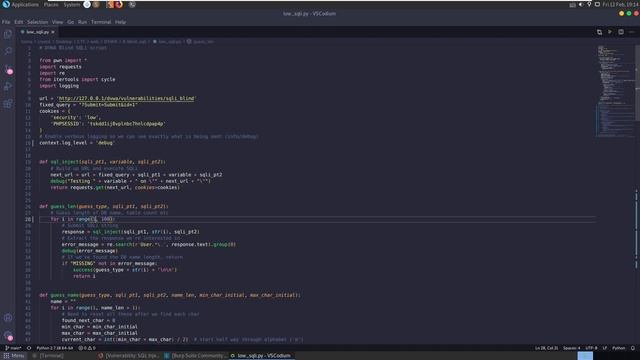Click the guess_len symbol in the breadcrumb

201,42
